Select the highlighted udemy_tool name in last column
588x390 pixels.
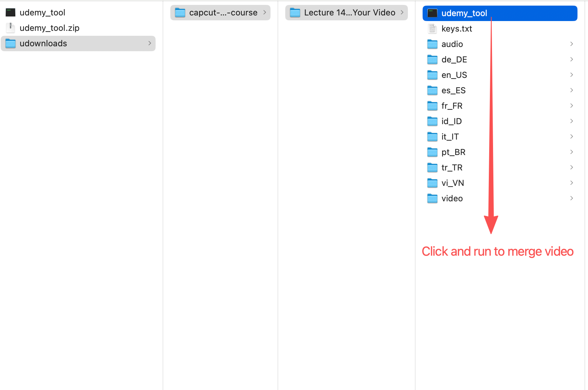464,13
